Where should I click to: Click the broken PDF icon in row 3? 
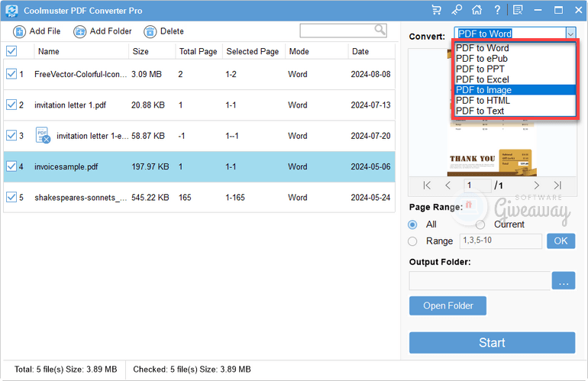click(43, 135)
